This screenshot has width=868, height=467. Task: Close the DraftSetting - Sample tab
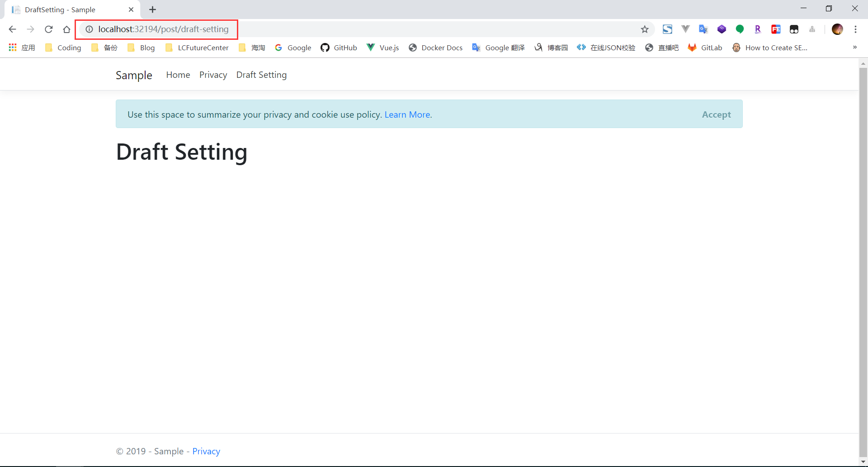click(x=131, y=10)
